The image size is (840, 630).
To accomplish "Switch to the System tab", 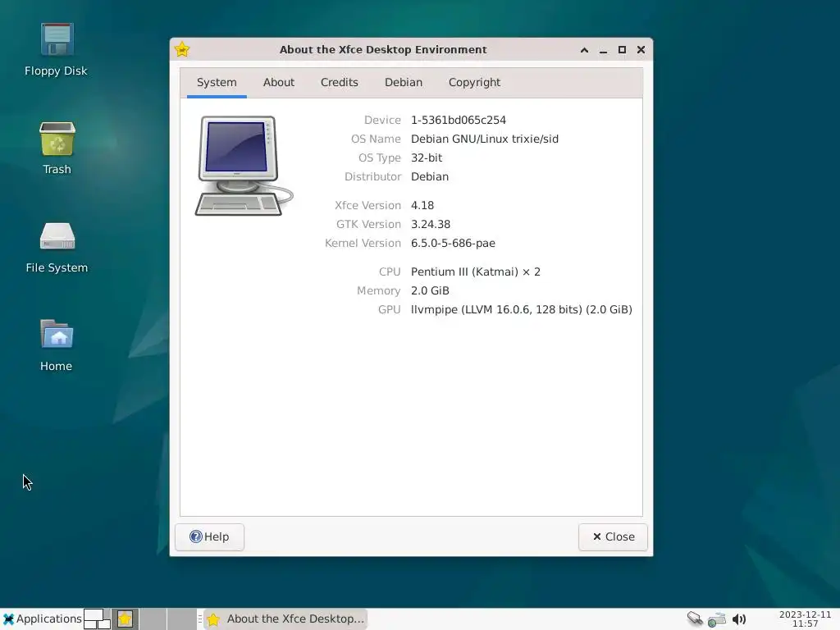I will tap(217, 83).
